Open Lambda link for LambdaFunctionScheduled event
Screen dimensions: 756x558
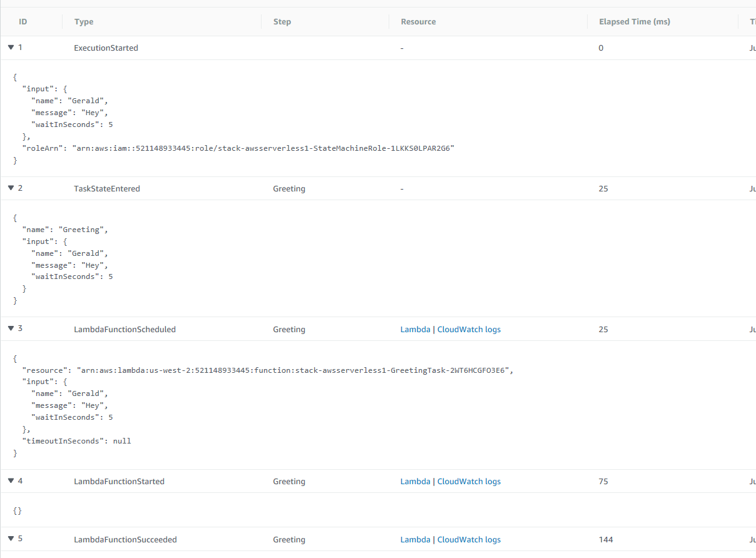(x=415, y=329)
